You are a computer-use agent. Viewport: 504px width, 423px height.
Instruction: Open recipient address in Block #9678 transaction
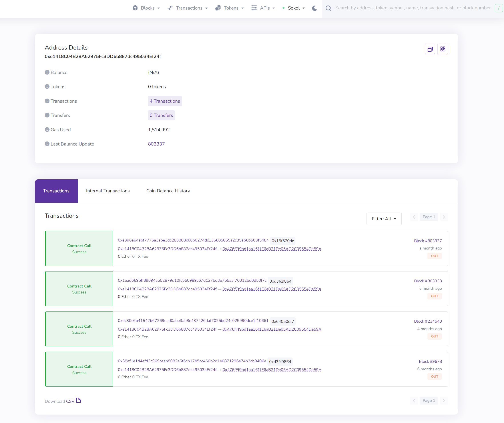(x=272, y=370)
